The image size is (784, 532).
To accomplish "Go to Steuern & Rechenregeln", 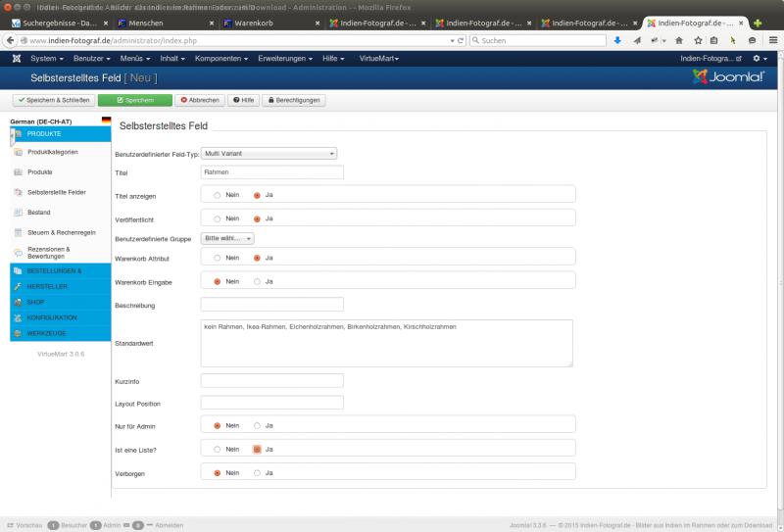I will coord(61,232).
